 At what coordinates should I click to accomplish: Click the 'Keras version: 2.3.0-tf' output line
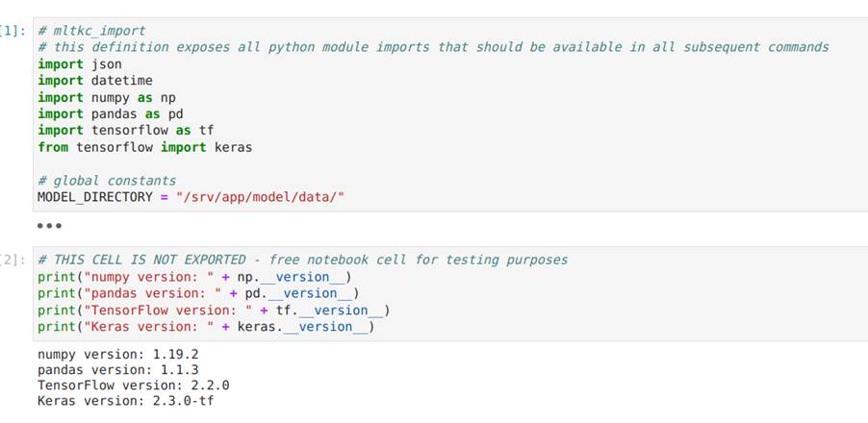tap(126, 401)
